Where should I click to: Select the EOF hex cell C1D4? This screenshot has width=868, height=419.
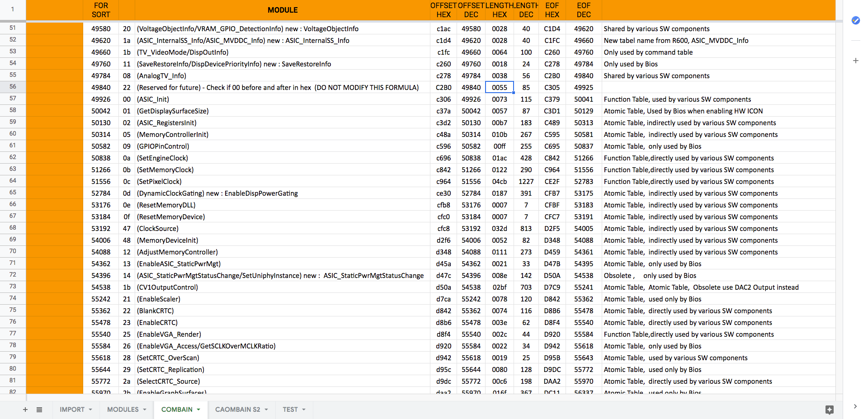(552, 28)
